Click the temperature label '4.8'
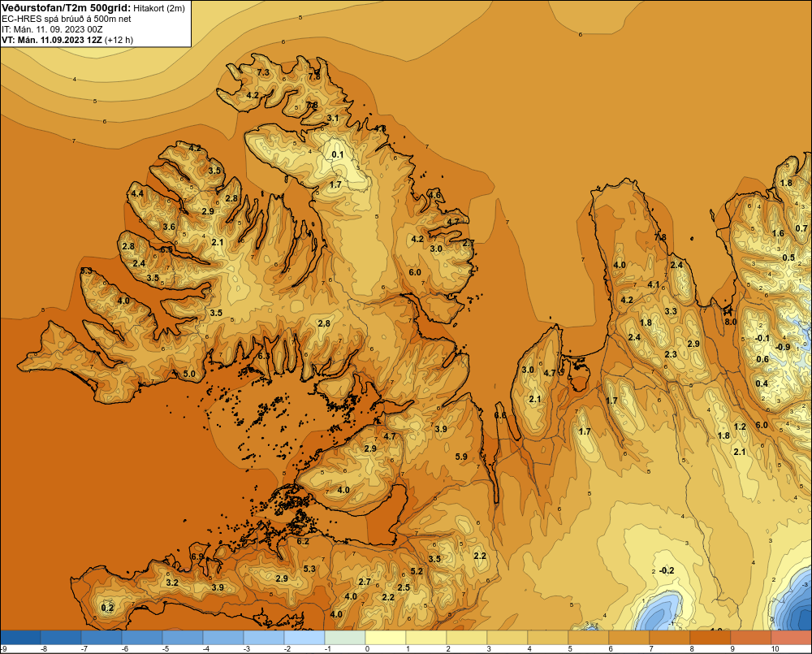The height and width of the screenshot is (654, 812). click(380, 128)
